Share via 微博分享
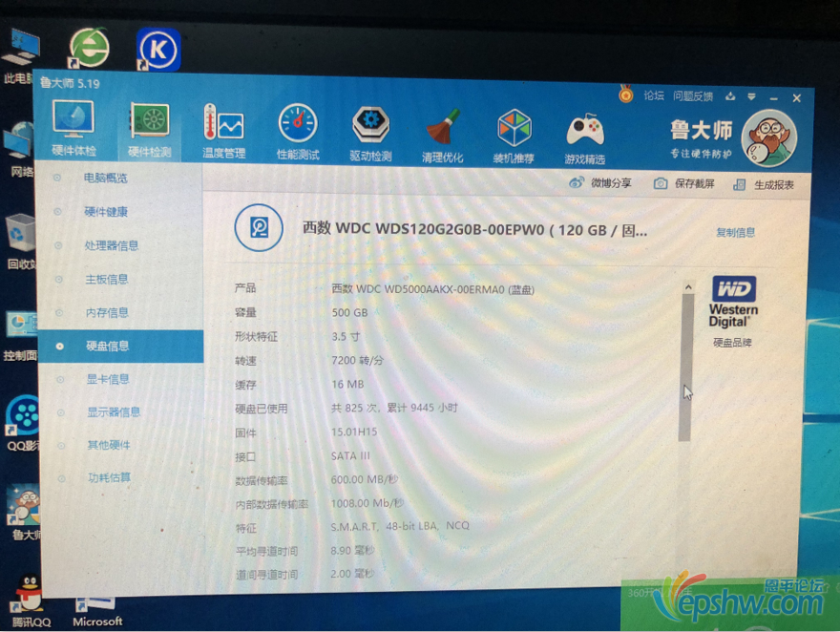The width and height of the screenshot is (840, 632). click(x=600, y=182)
